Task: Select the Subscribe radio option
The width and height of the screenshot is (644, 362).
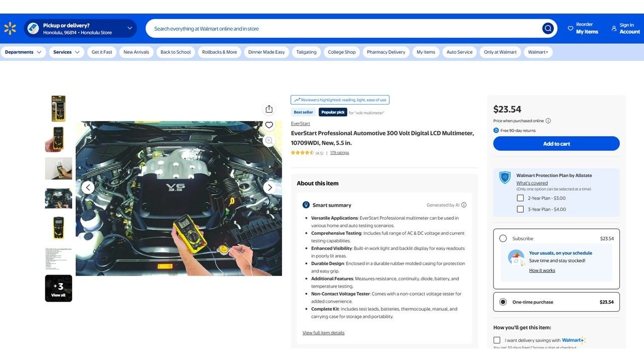Action: tap(503, 238)
